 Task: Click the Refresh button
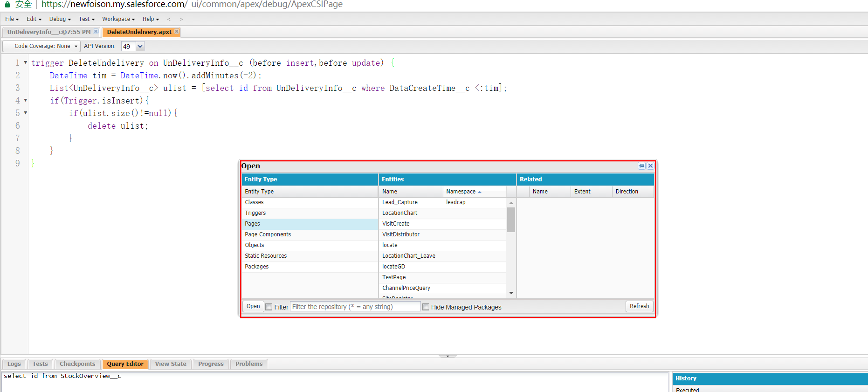coord(639,306)
